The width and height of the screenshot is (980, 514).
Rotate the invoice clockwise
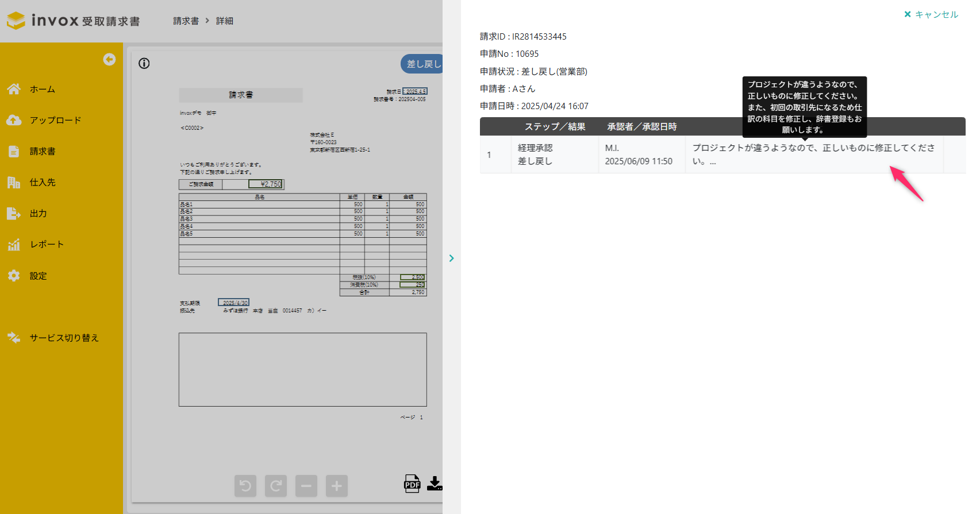(276, 486)
